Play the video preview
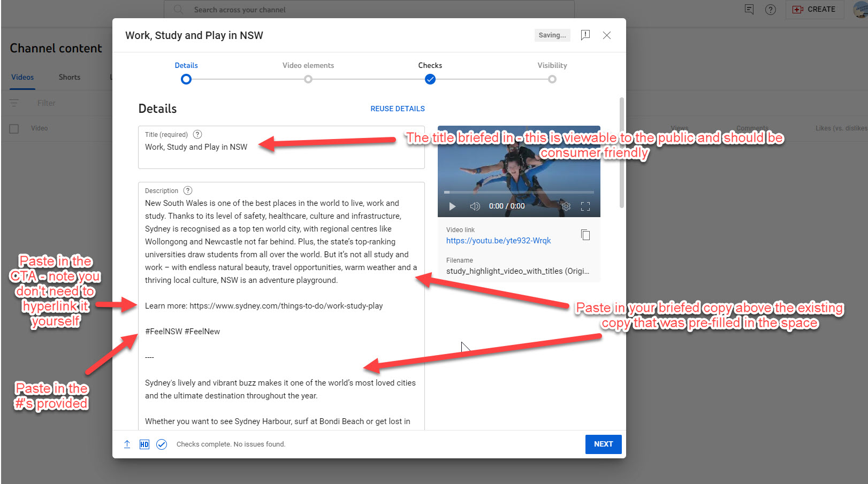 pos(452,206)
